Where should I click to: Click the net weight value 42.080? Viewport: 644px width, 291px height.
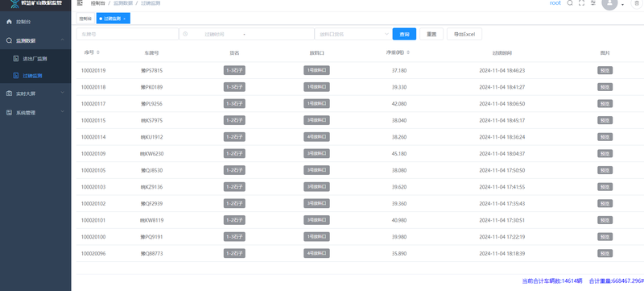399,104
